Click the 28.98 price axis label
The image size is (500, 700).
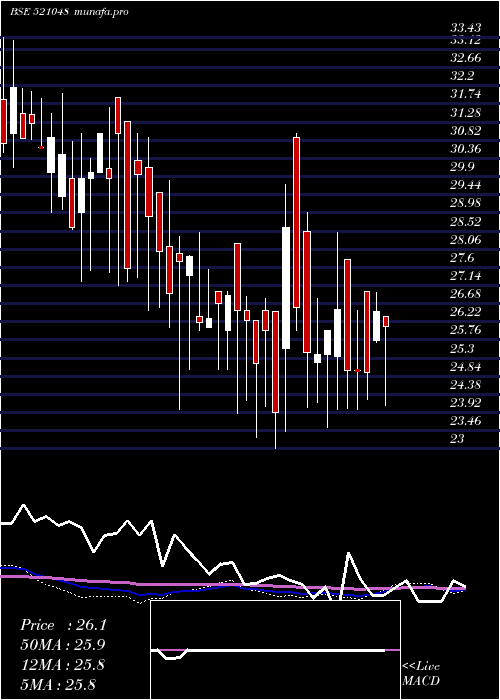pyautogui.click(x=466, y=203)
